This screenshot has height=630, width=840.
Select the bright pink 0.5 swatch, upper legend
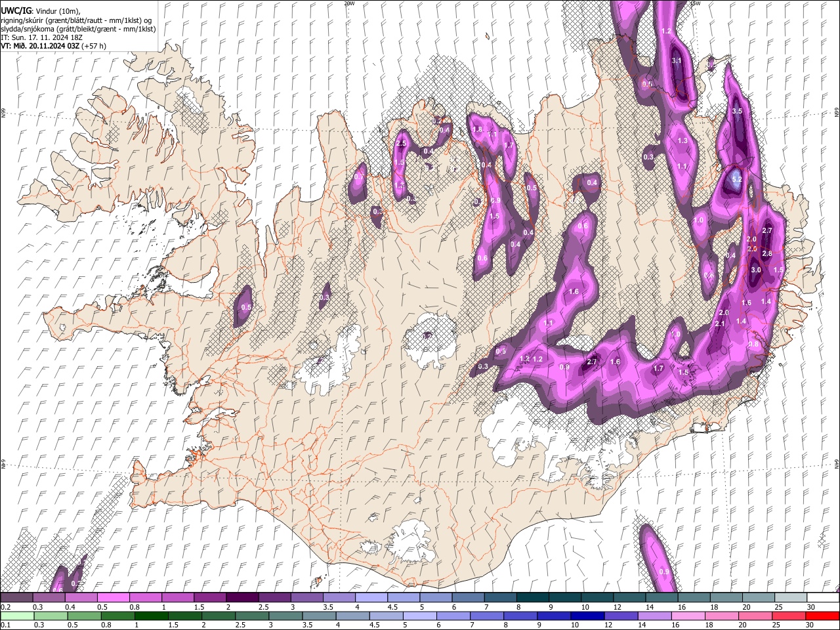(113, 598)
